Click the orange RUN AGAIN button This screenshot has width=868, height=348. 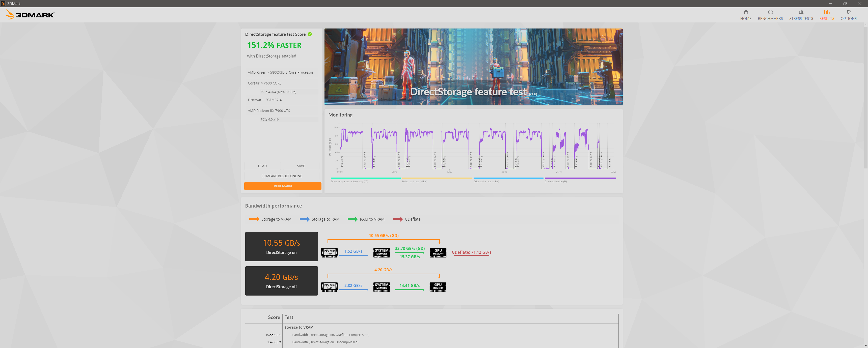282,186
